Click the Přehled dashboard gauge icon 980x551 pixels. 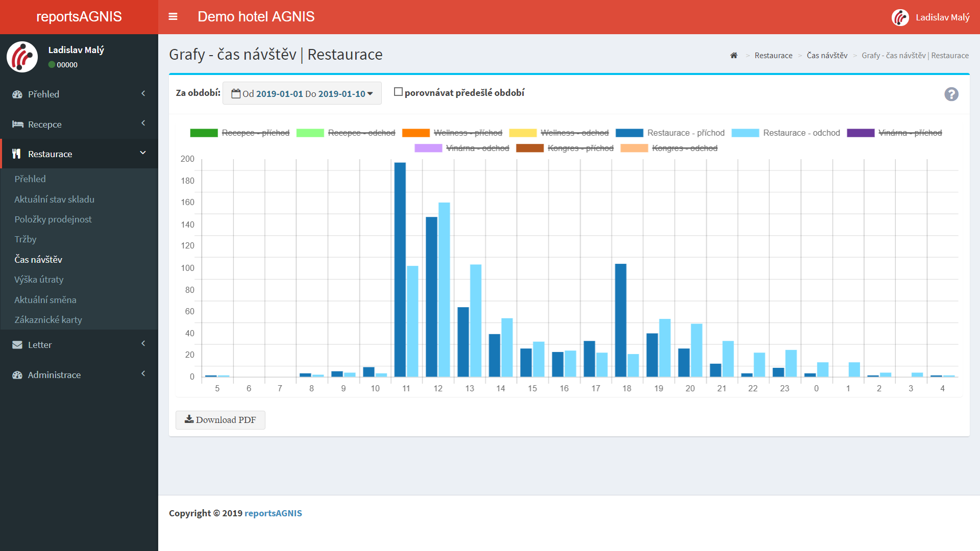coord(17,94)
